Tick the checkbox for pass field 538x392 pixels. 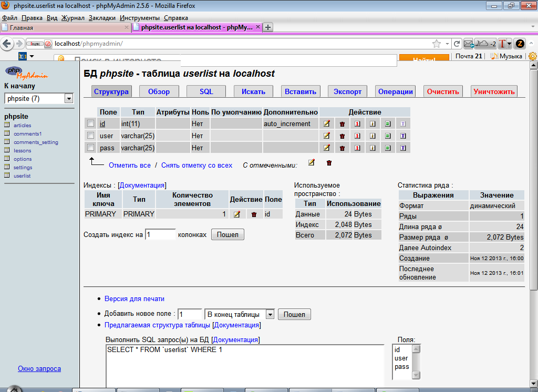tap(90, 147)
